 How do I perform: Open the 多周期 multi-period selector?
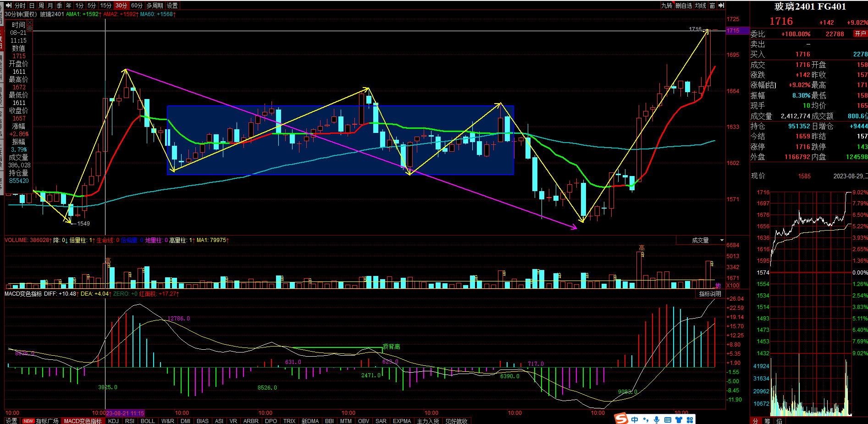[155, 6]
